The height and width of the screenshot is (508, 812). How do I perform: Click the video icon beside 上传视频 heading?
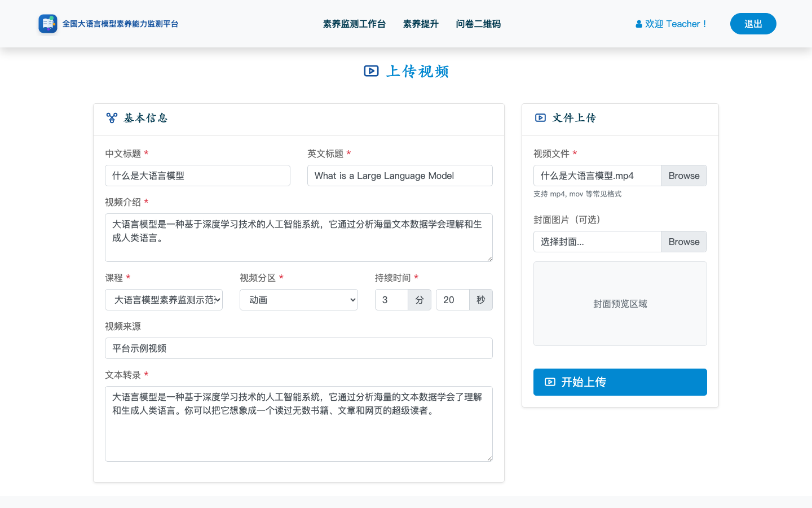[x=371, y=71]
